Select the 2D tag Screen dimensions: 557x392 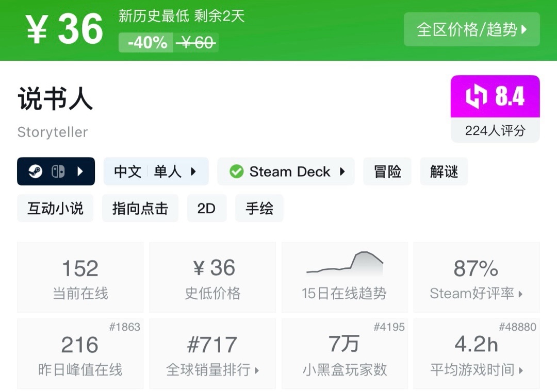pyautogui.click(x=206, y=208)
